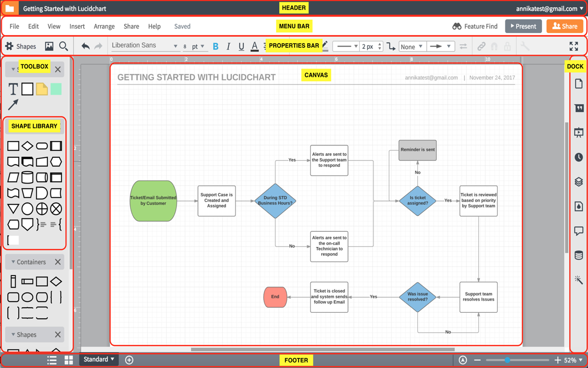Toggle Bold text formatting

pyautogui.click(x=215, y=46)
